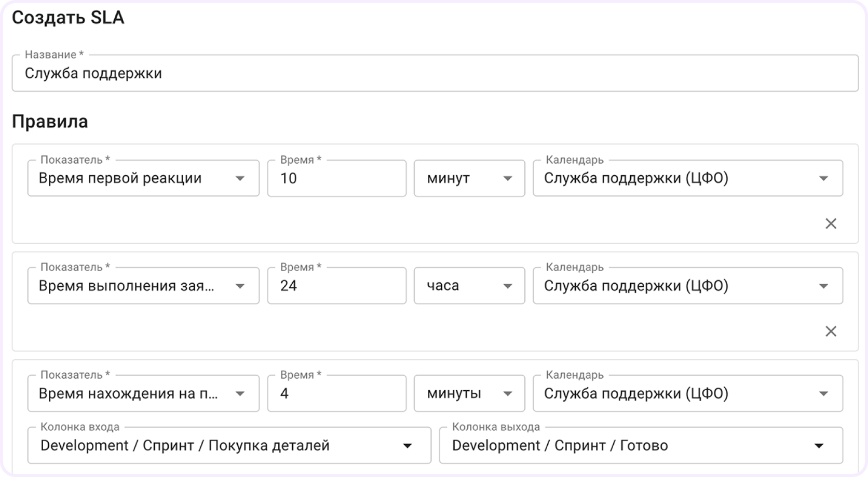This screenshot has width=868, height=477.
Task: Open the 'Время нахождения на п...' indicator dropdown
Action: click(x=143, y=393)
